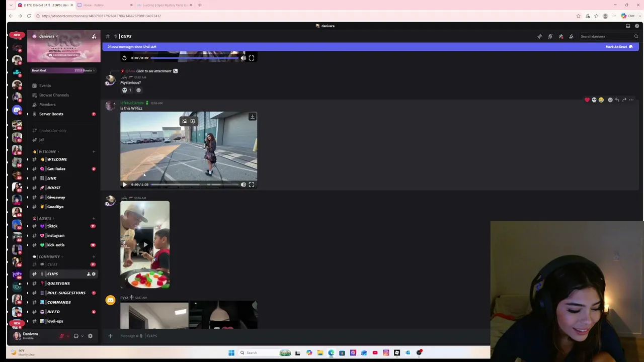Open the list of browser tabs
Image resolution: width=644 pixels, height=362 pixels.
click(x=11, y=5)
